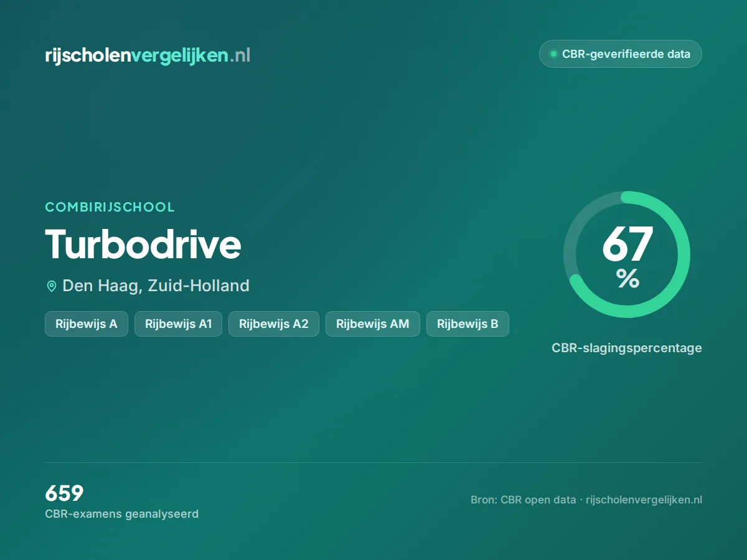Click the CBR-slagingspercentage caption
747x560 pixels.
627,348
